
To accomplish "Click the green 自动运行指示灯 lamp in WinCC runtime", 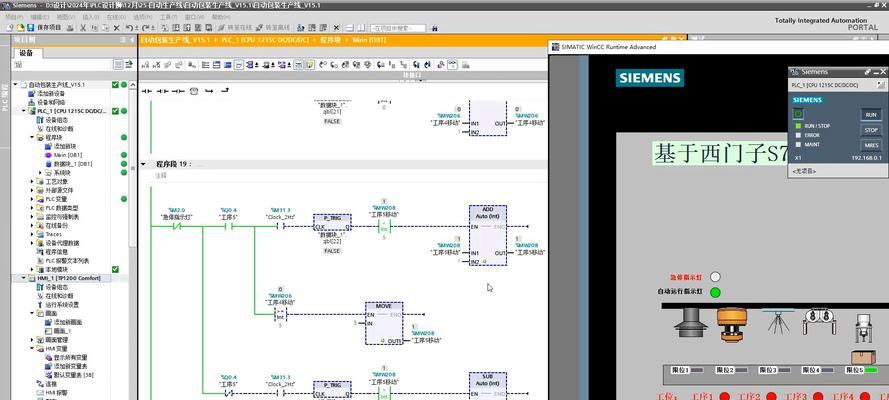I will pyautogui.click(x=716, y=292).
